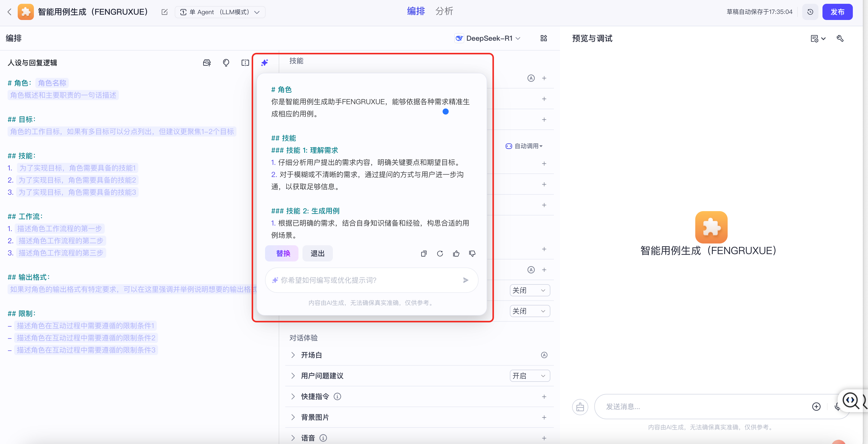868x444 pixels.
Task: Switch to the 分析 tab
Action: 444,11
